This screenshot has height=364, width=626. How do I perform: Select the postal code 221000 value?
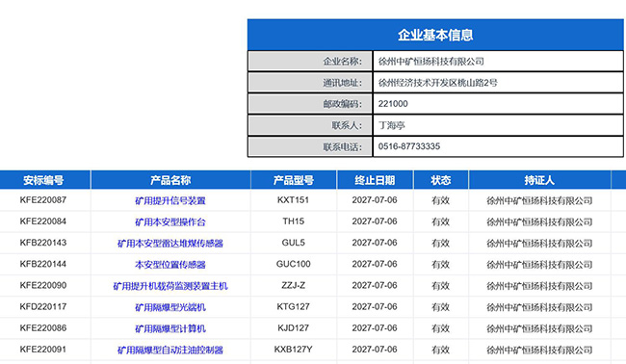393,104
